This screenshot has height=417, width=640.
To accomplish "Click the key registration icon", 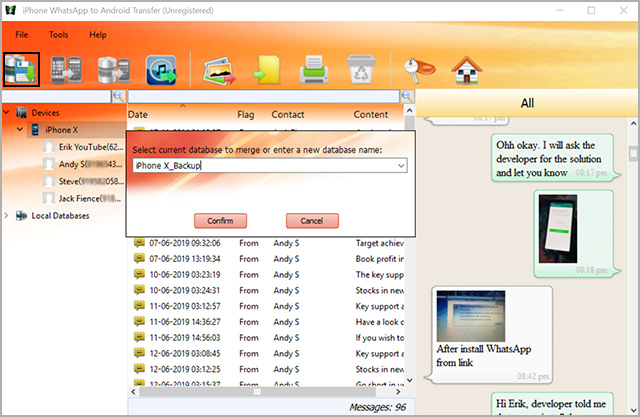I will [415, 71].
